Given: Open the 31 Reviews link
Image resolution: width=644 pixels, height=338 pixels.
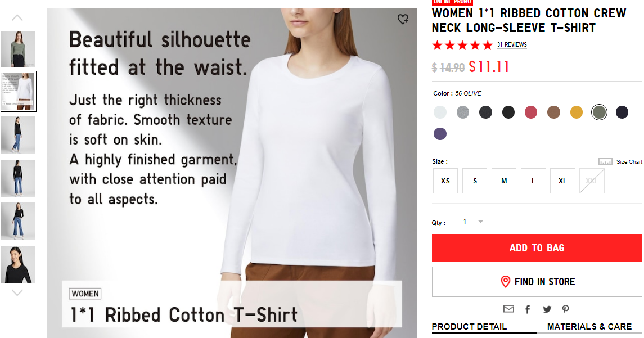Looking at the screenshot, I should [x=512, y=45].
